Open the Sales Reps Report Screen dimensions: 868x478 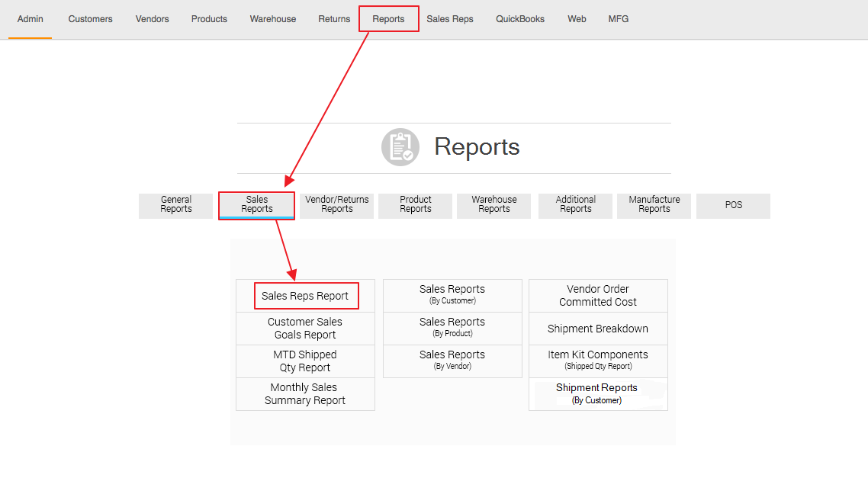[x=305, y=296]
